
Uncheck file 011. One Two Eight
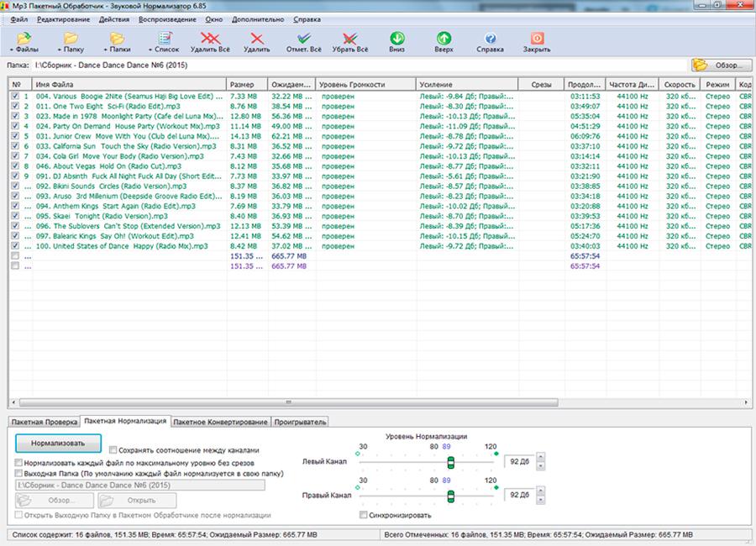(15, 106)
